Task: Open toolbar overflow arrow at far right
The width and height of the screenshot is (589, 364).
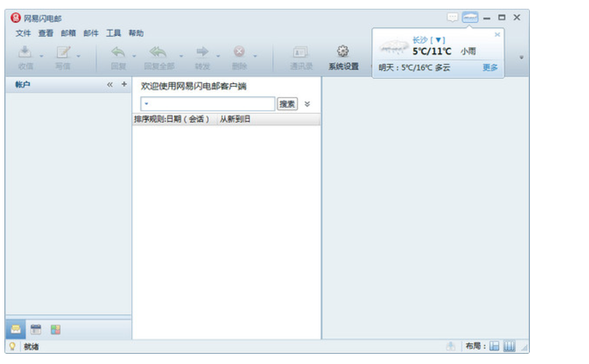Action: pos(521,58)
